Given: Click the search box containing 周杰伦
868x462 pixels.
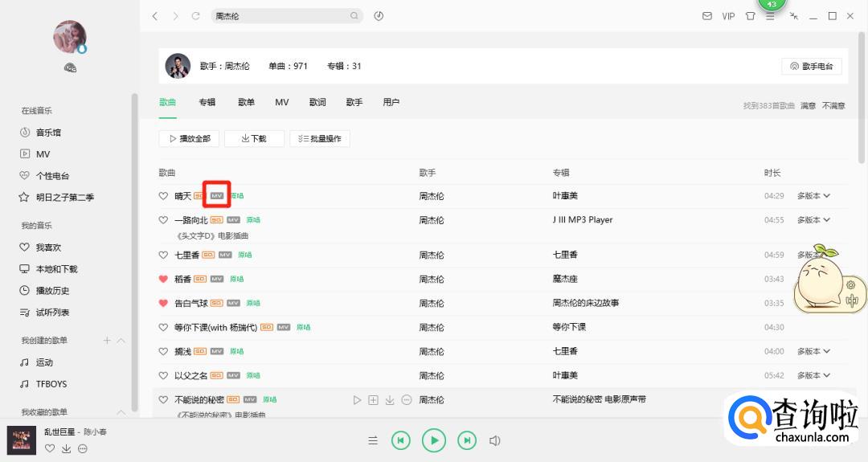Looking at the screenshot, I should coord(287,16).
